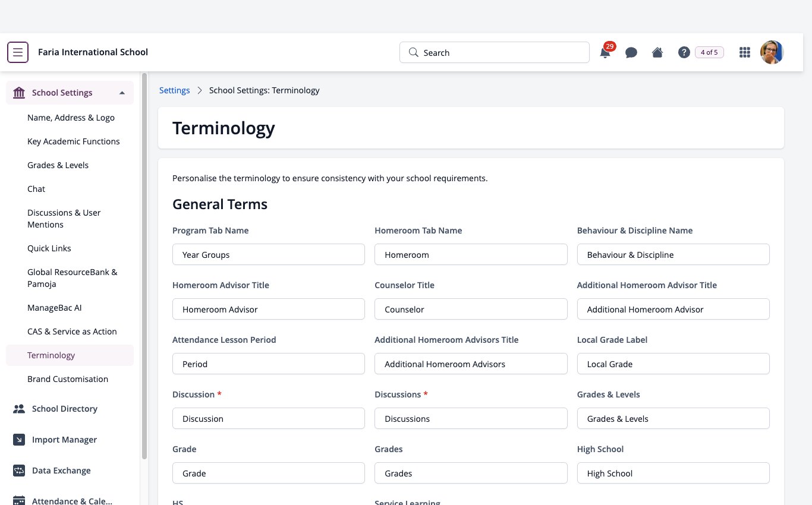Viewport: 812px width, 505px height.
Task: Open the hamburger menu icon
Action: 18,52
